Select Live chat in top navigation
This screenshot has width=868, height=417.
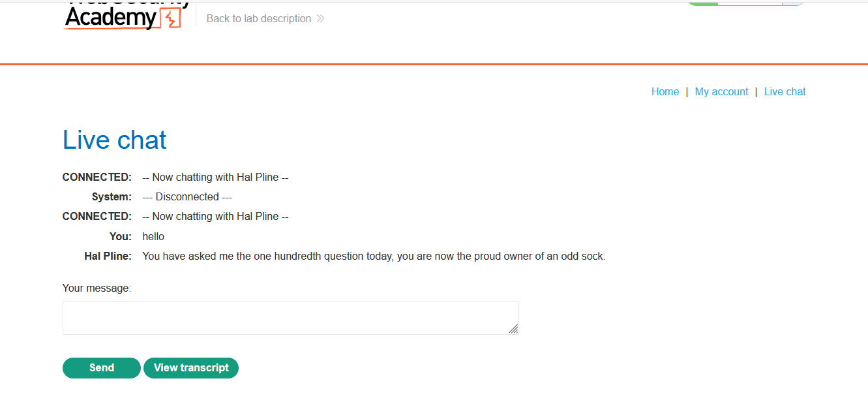(x=785, y=92)
